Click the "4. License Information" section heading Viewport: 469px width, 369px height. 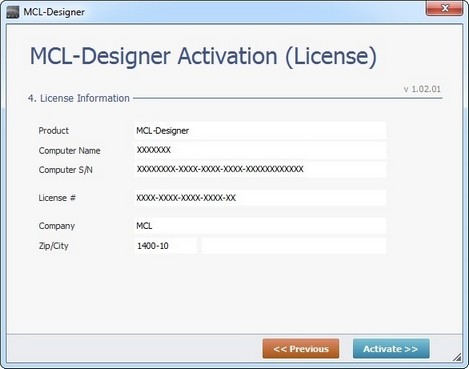[x=79, y=98]
